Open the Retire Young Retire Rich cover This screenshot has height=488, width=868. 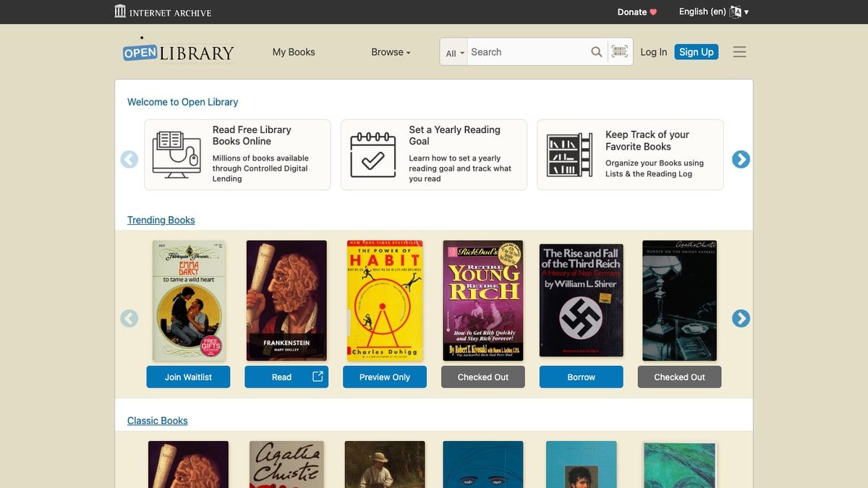[483, 301]
